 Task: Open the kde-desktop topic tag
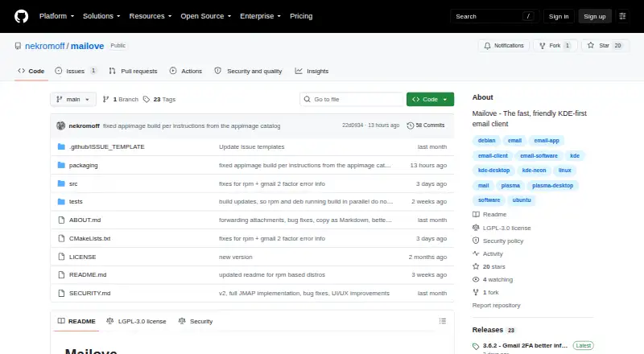[x=493, y=171]
